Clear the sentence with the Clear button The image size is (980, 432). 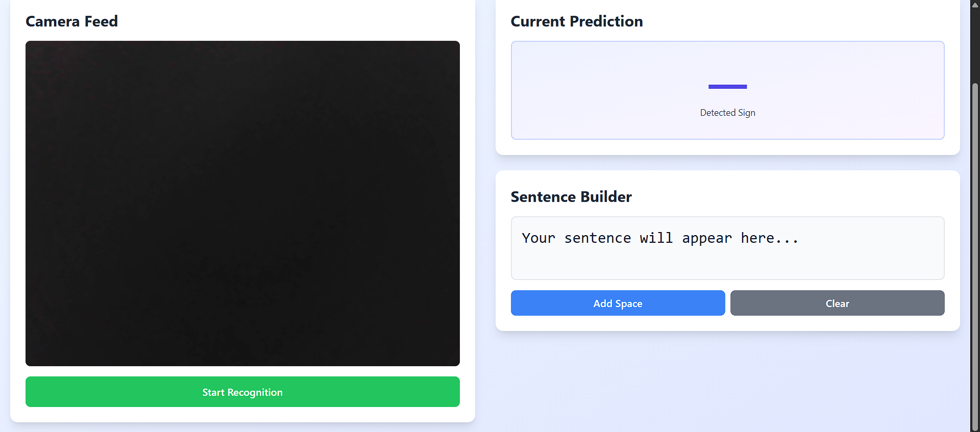tap(837, 303)
